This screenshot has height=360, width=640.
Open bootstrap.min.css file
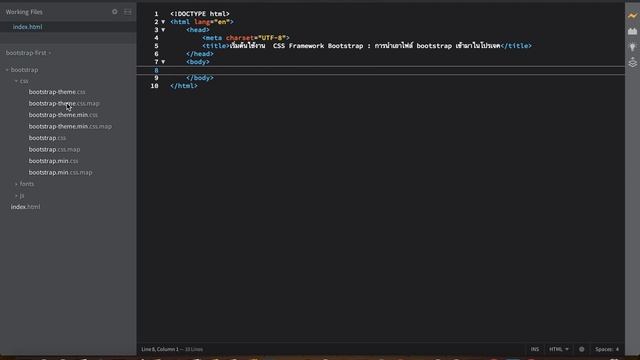tap(53, 161)
